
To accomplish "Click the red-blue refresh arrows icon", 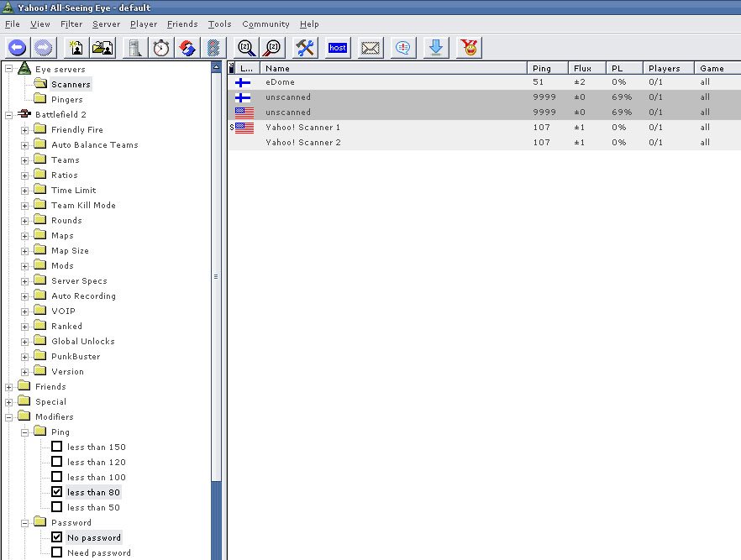I will 187,48.
